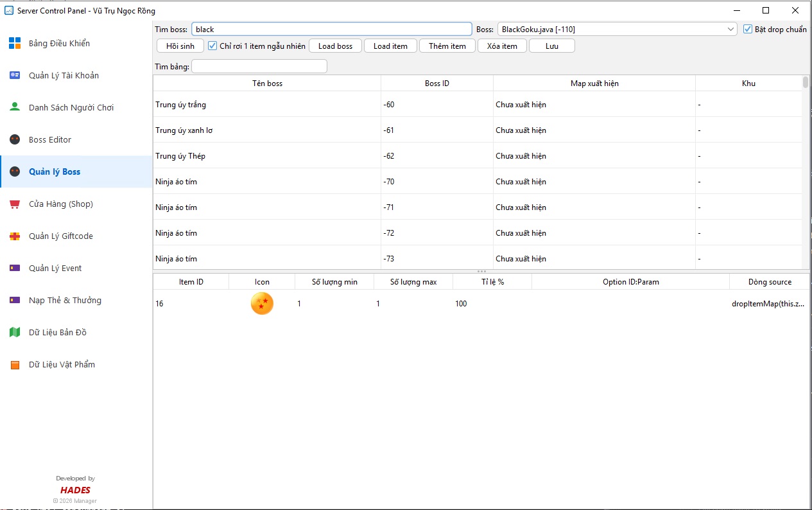Click the Boss Editor face icon
This screenshot has height=510, width=812.
[15, 139]
